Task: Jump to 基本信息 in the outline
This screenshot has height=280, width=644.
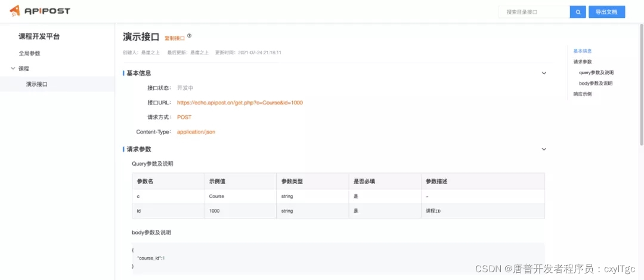Action: coord(583,51)
